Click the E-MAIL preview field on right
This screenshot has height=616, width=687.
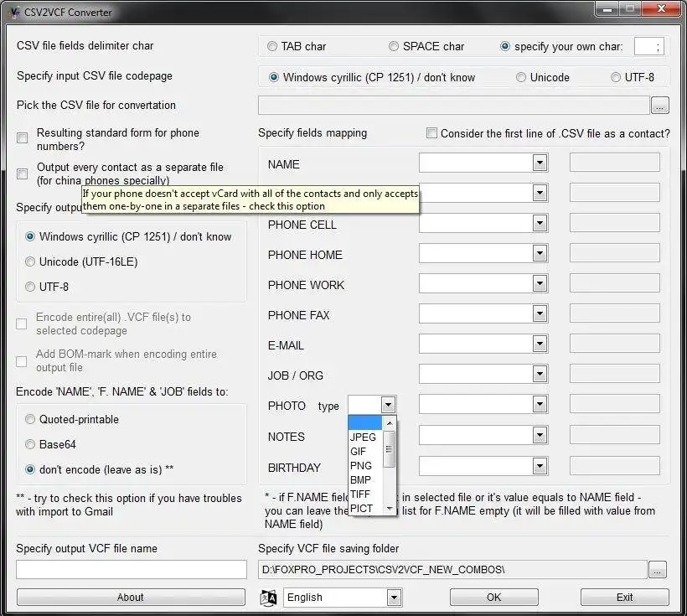tap(615, 344)
